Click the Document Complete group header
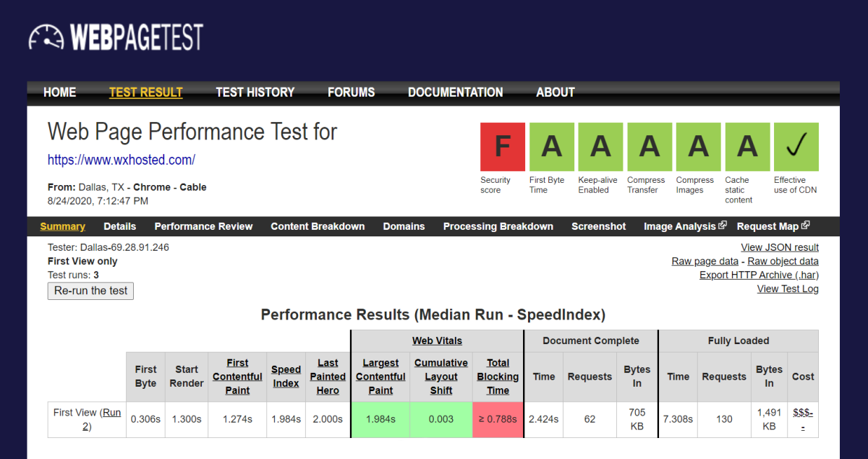Viewport: 868px width, 459px height. pos(591,340)
